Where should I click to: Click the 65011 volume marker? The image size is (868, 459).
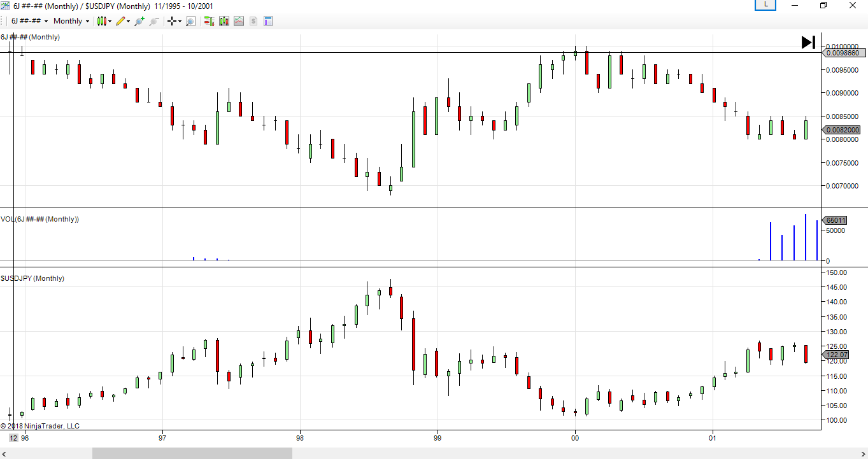tap(835, 221)
